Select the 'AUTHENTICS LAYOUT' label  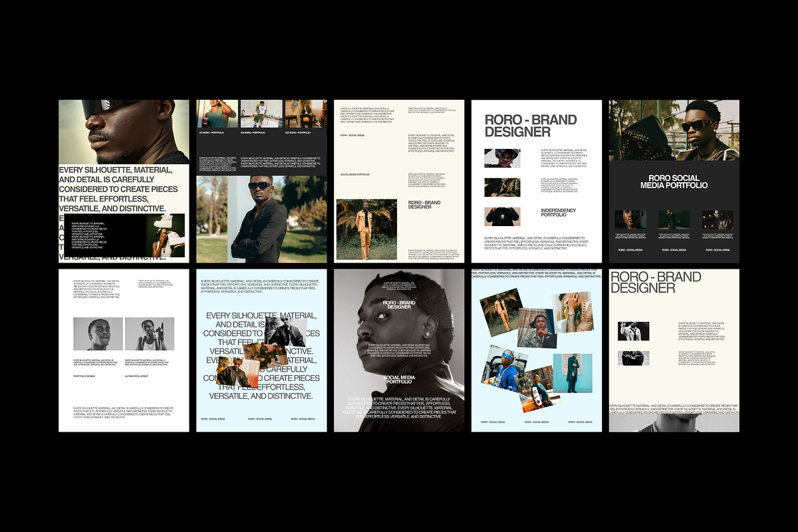[136, 376]
